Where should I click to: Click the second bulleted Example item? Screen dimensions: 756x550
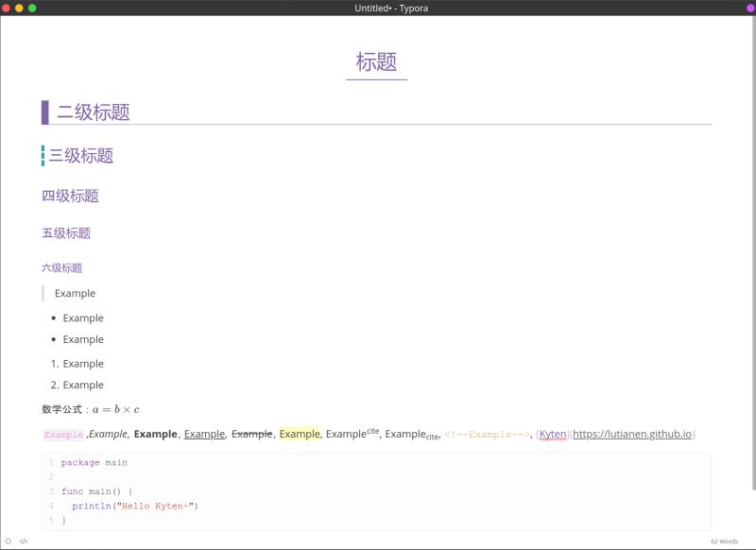[83, 339]
